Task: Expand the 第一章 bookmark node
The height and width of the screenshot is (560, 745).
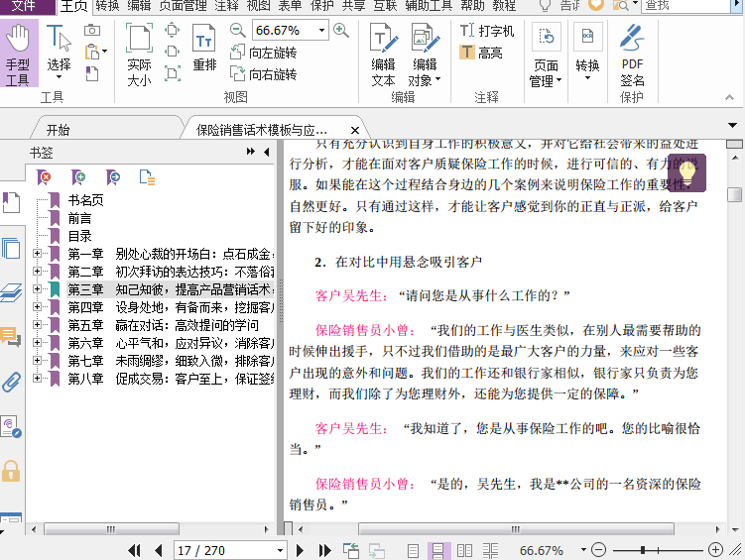Action: (x=37, y=254)
